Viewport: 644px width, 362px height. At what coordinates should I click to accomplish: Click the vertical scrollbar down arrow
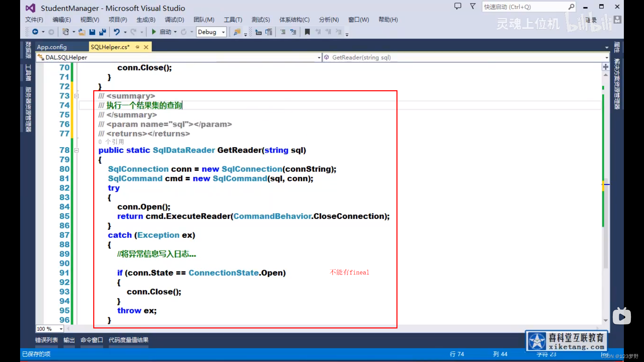(x=606, y=320)
